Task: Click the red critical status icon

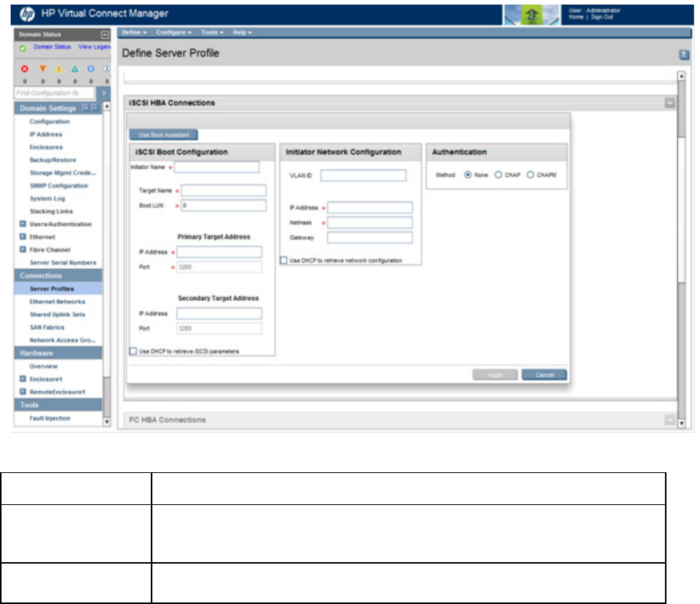Action: [x=24, y=69]
